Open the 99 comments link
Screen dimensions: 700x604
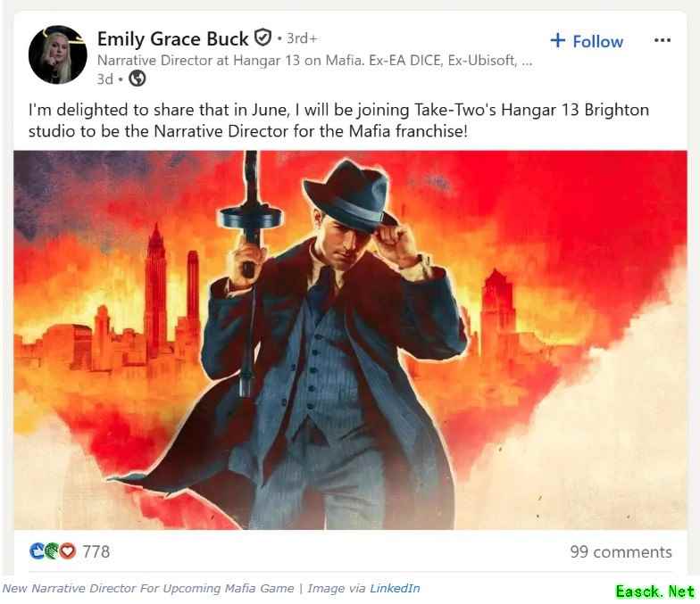click(621, 551)
